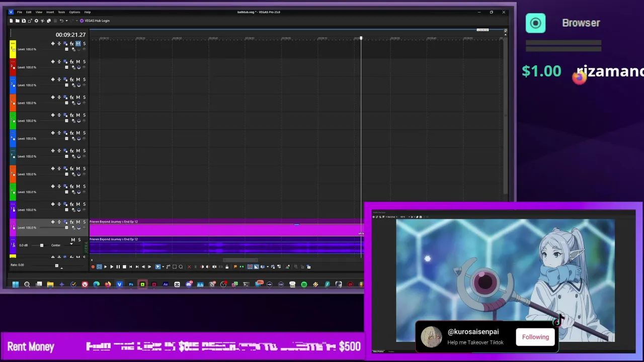Click the Cut scissors icon in toolbar

(43, 21)
